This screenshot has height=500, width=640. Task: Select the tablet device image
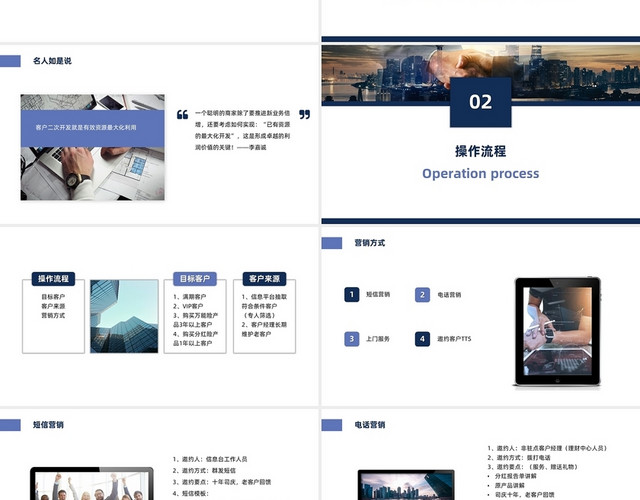coord(558,331)
